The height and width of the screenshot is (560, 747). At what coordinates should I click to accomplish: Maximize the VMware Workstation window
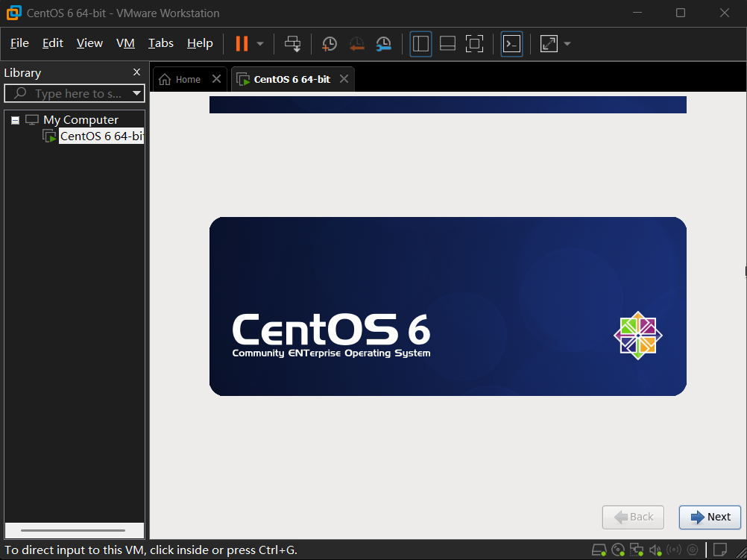(x=681, y=13)
